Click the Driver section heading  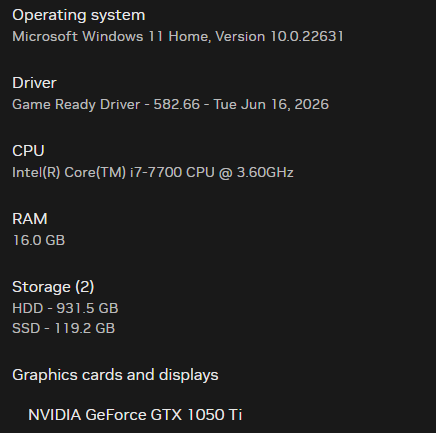[34, 83]
